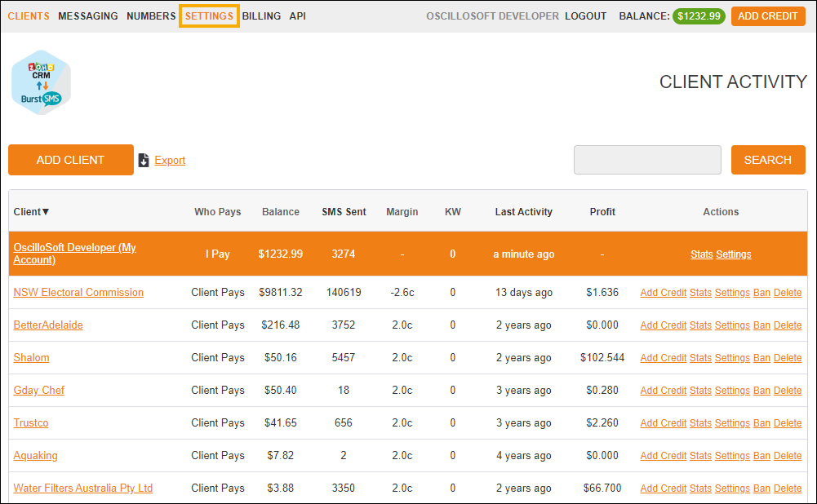The height and width of the screenshot is (504, 817).
Task: Delete NSW Electoral Commission client
Action: pyautogui.click(x=788, y=293)
